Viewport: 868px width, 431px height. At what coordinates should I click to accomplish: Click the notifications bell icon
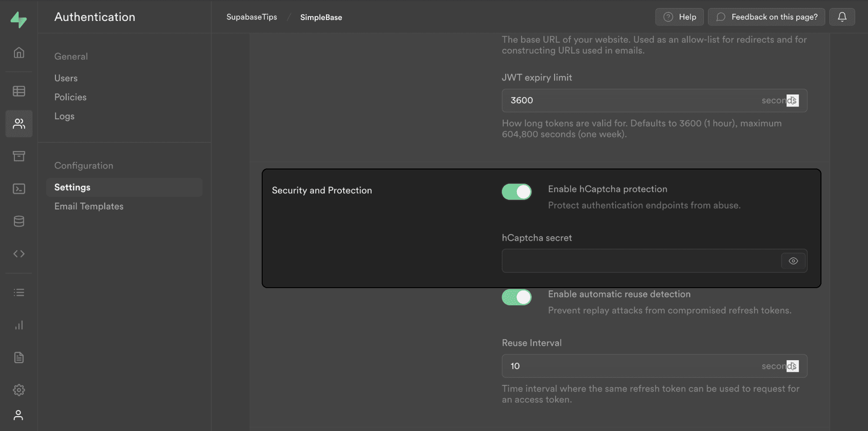(842, 17)
